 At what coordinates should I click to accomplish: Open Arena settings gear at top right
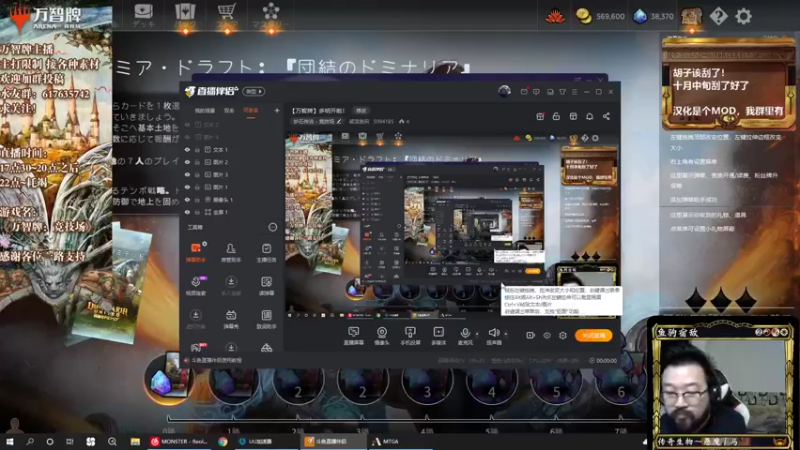tap(743, 16)
